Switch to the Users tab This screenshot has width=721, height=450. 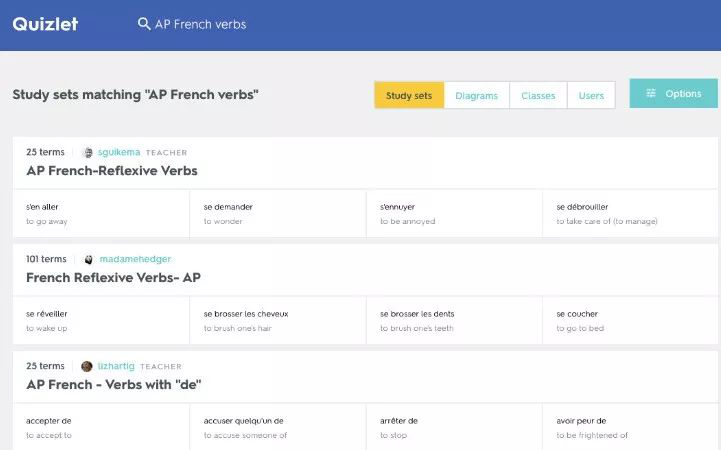point(591,96)
